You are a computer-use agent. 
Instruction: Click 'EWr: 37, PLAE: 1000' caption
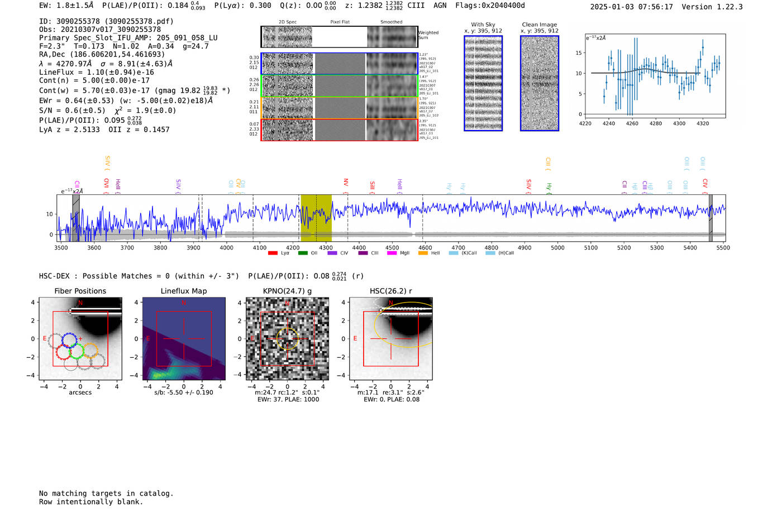tap(288, 400)
